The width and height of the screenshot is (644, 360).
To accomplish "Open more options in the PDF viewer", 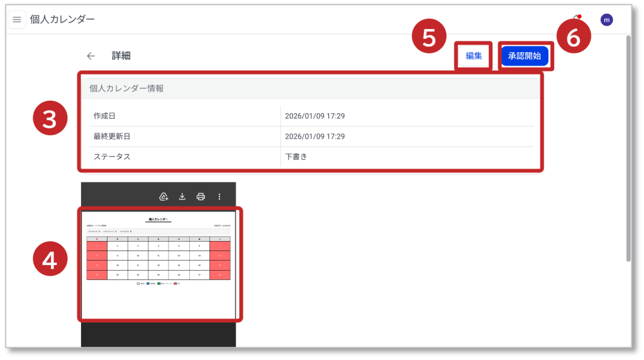I will point(219,196).
